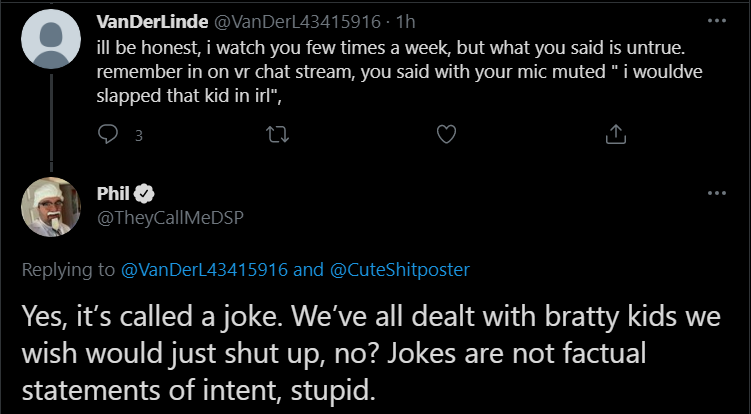Screen dimensions: 751x414
Task: Click VanDerLinde's tweet text about vr chat stream
Action: (399, 72)
